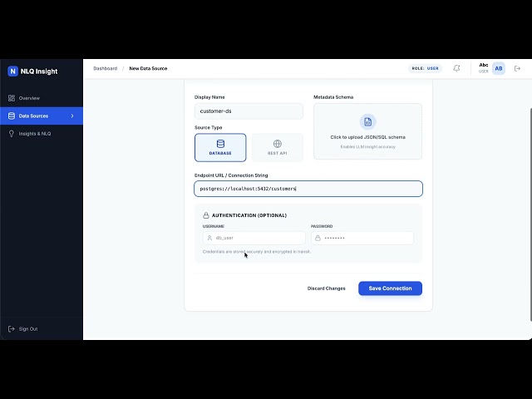Save the connection

pyautogui.click(x=390, y=288)
